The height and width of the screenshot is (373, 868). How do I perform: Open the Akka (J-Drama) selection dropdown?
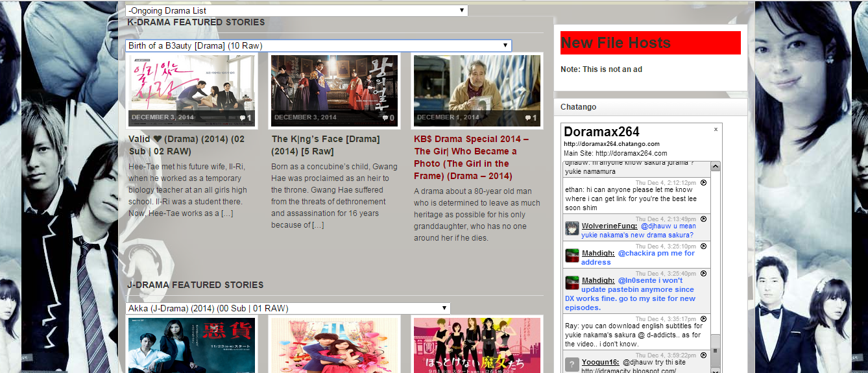pos(287,308)
